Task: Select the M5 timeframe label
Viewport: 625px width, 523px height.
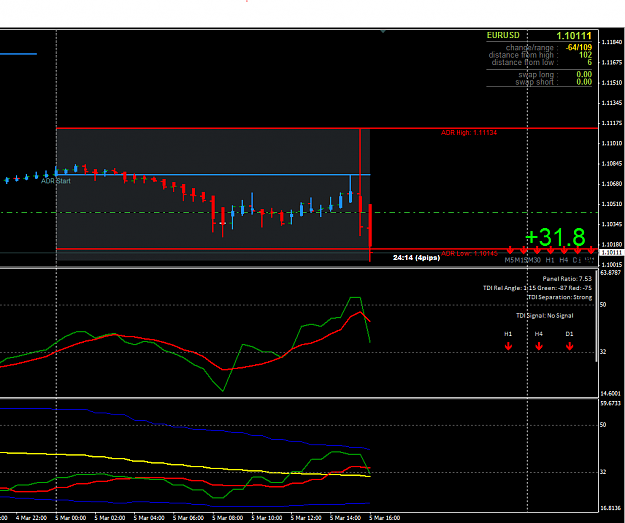Action: point(511,260)
